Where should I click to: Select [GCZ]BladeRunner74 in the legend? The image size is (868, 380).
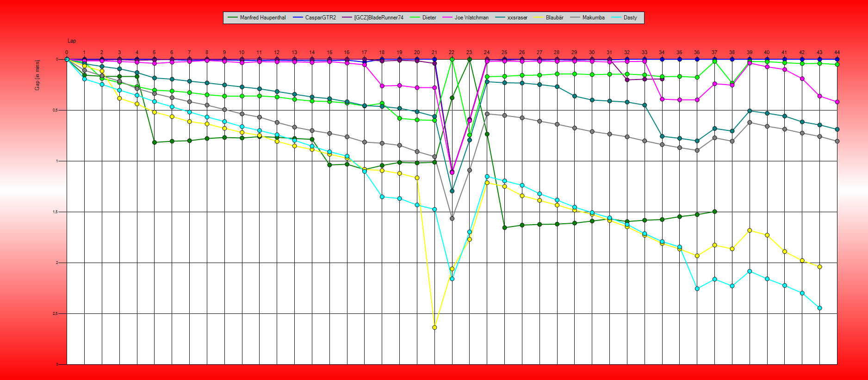pyautogui.click(x=373, y=18)
